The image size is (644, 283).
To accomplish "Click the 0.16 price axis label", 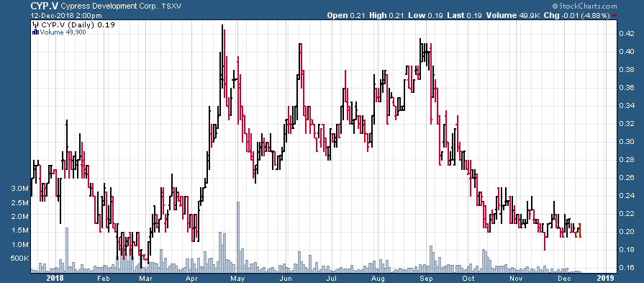I will pyautogui.click(x=626, y=268).
